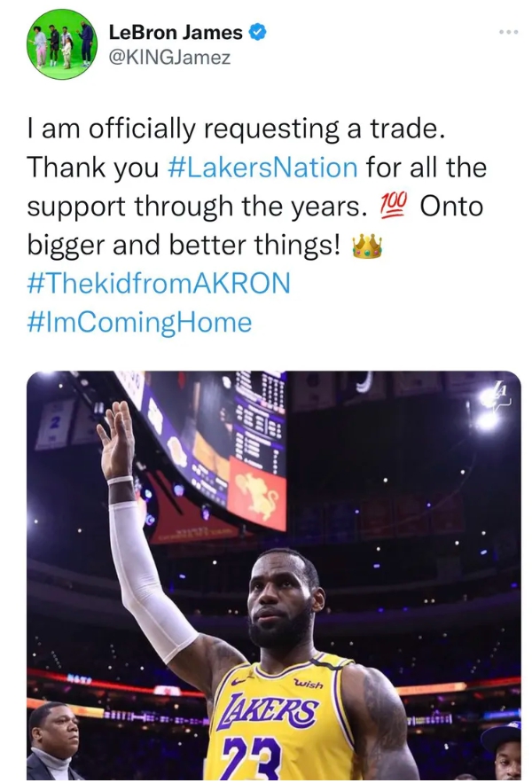Open the #LakersNation hashtag
532x783 pixels.
(x=262, y=167)
